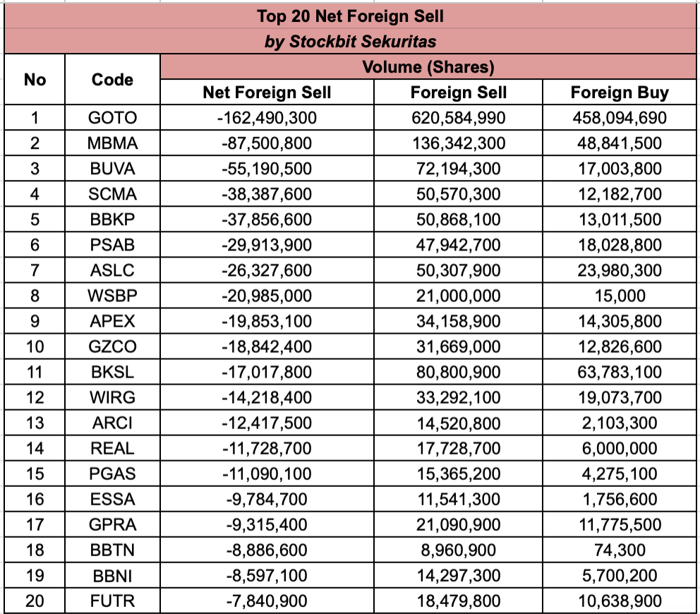Select SCMA's foreign sell value 50,570,300
The width and height of the screenshot is (700, 614).
click(x=459, y=194)
